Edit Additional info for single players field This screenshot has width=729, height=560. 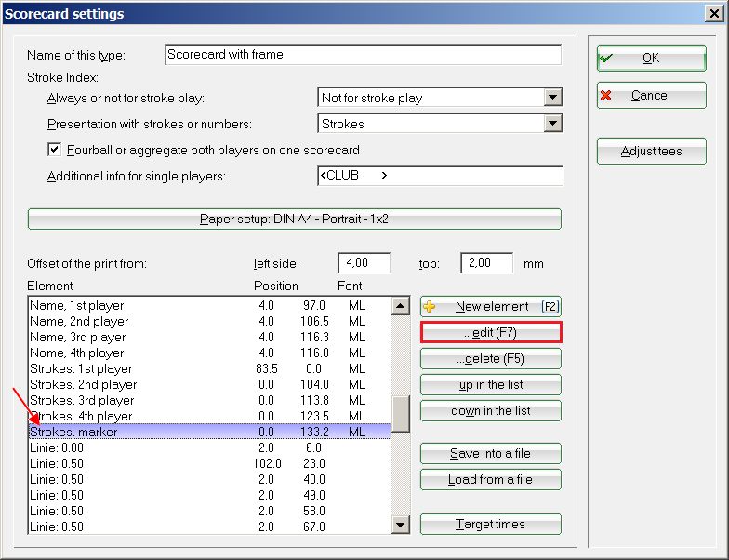point(439,176)
